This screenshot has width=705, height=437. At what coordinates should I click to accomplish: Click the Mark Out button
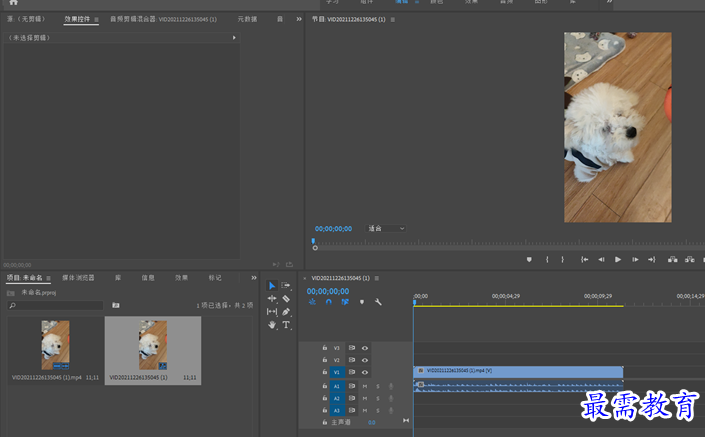pyautogui.click(x=562, y=259)
